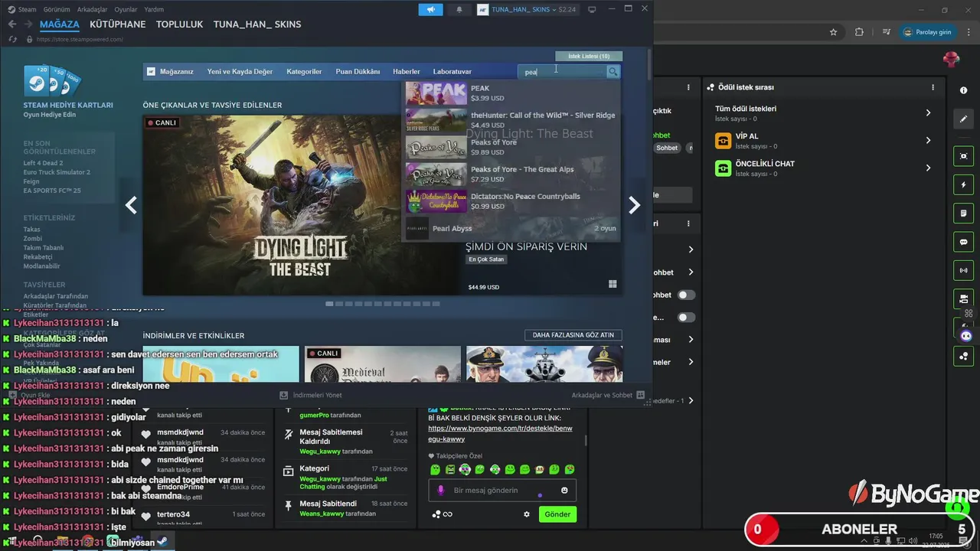The height and width of the screenshot is (551, 980).
Task: Expand the Pearl Abyss publisher suggestion
Action: [511, 228]
